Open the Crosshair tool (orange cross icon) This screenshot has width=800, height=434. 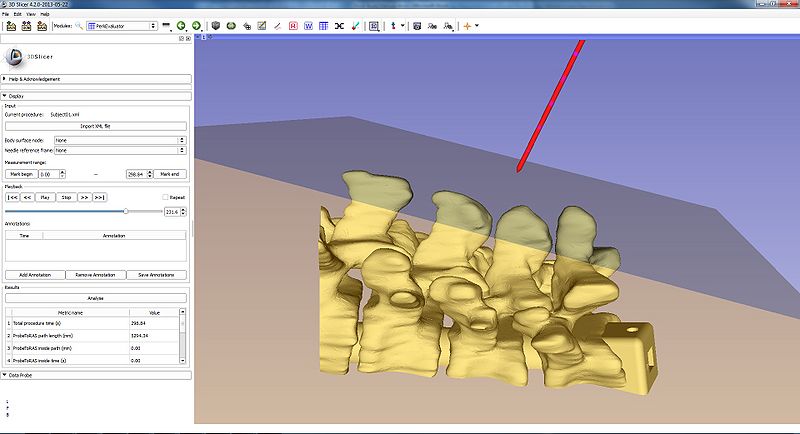(466, 25)
